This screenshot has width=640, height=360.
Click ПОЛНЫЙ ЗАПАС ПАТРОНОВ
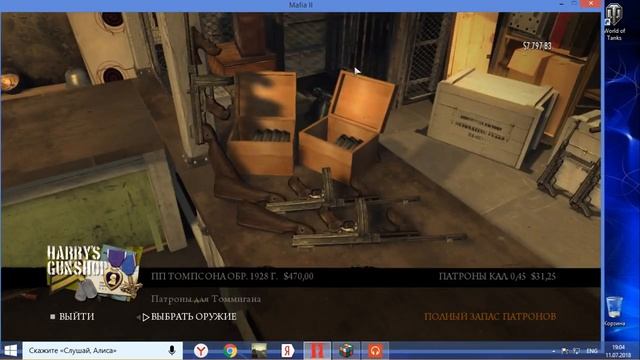(490, 316)
